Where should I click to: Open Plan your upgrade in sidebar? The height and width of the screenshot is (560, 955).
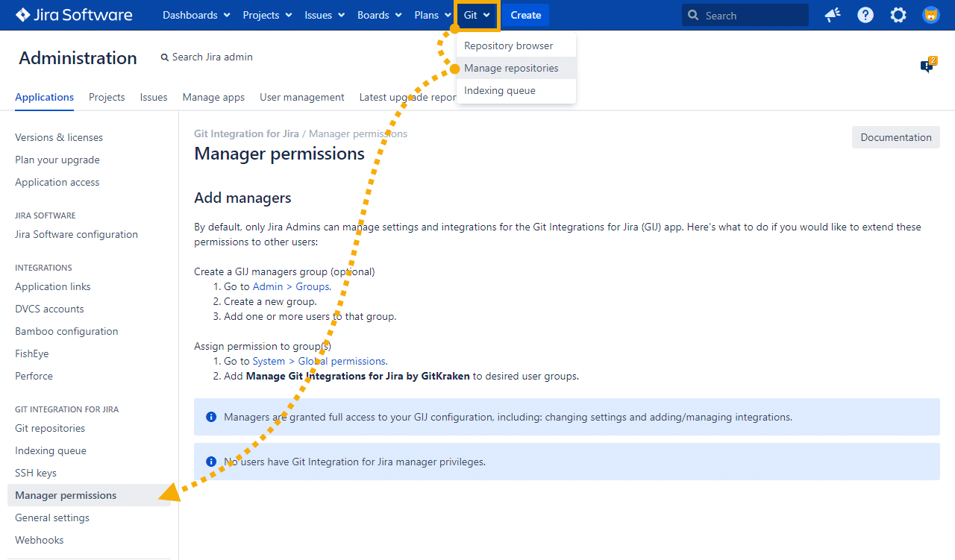click(57, 160)
